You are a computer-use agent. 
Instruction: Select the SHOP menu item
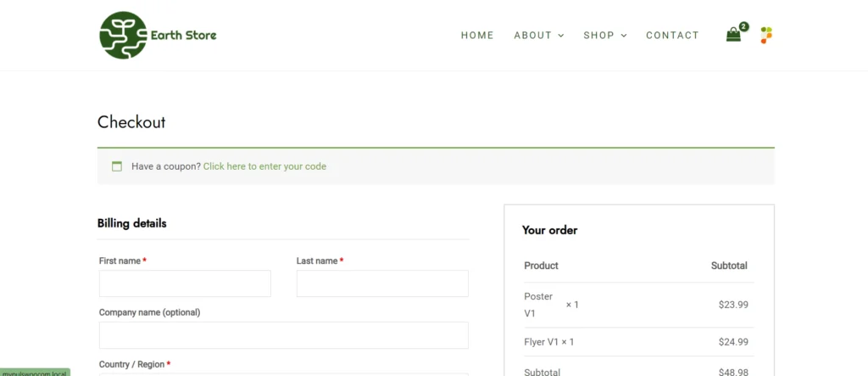(598, 35)
